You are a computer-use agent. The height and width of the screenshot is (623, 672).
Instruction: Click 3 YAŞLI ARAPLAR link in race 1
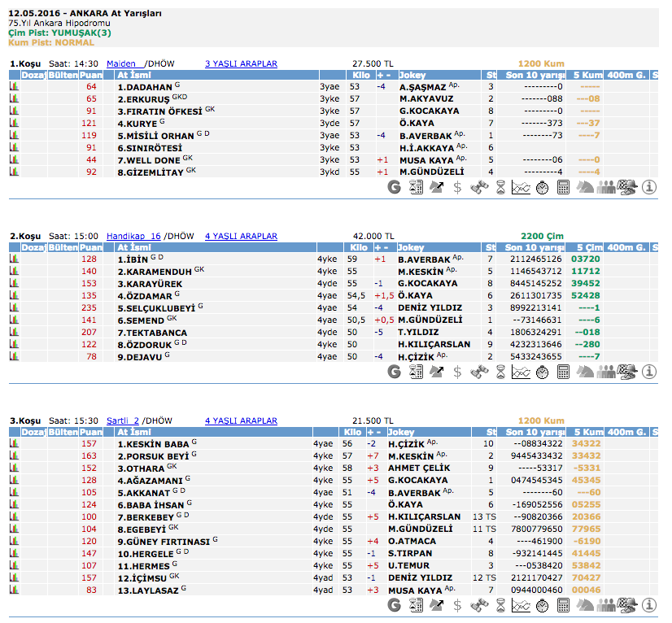point(241,63)
